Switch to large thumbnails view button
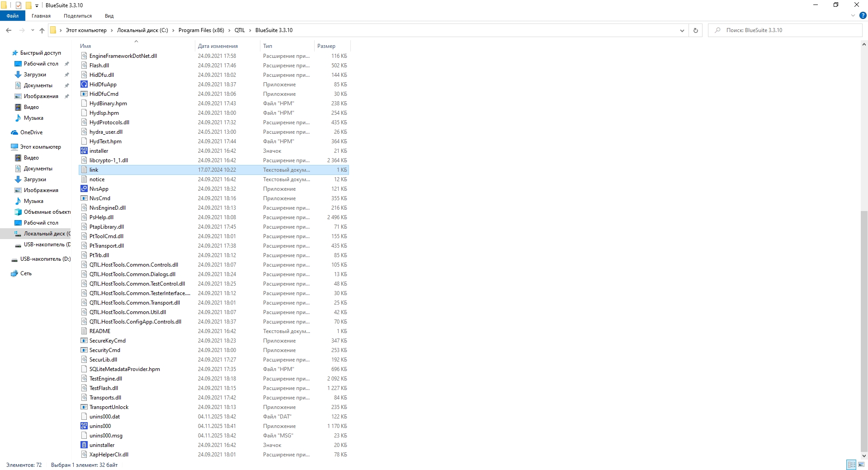Viewport: 868px width, 470px height. [862, 465]
